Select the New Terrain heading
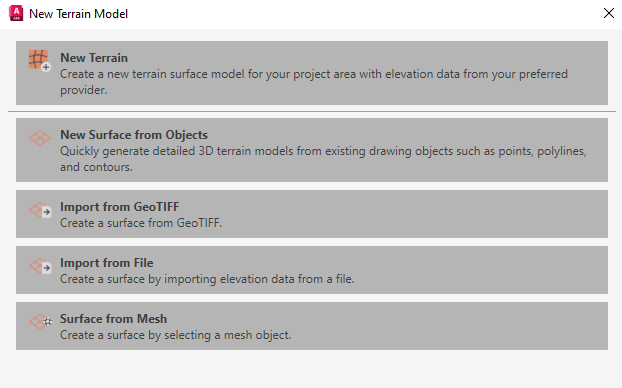Screen dimensions: 622x388 point(94,58)
